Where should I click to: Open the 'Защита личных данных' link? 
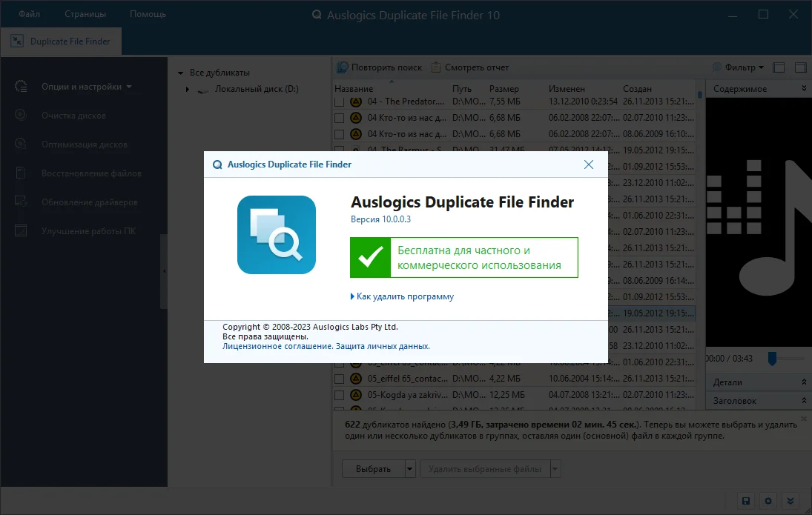point(383,346)
